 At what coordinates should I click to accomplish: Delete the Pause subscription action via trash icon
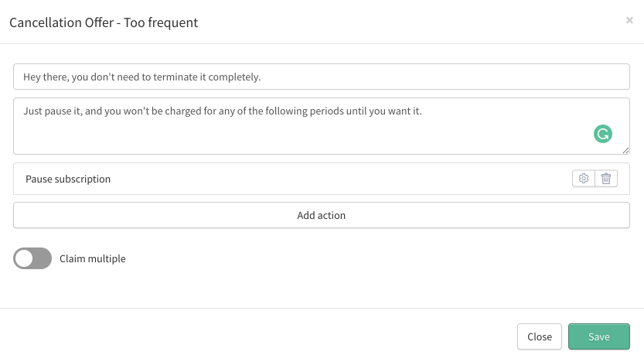tap(606, 179)
